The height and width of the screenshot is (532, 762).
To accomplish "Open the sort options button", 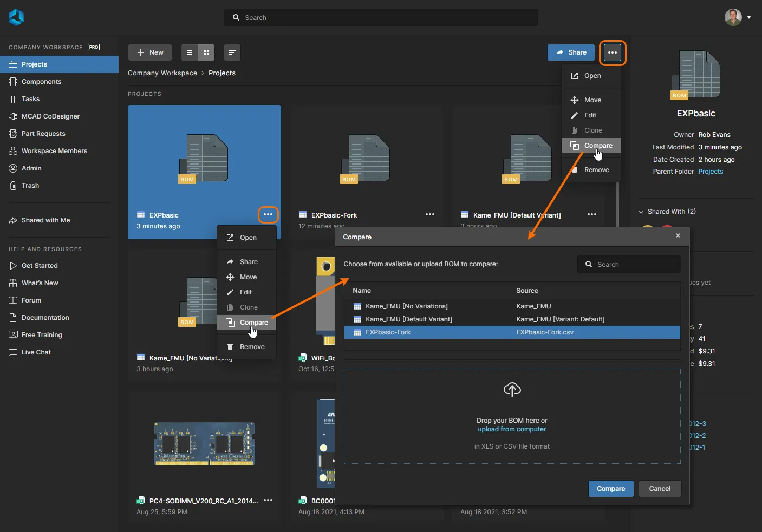I will click(232, 52).
